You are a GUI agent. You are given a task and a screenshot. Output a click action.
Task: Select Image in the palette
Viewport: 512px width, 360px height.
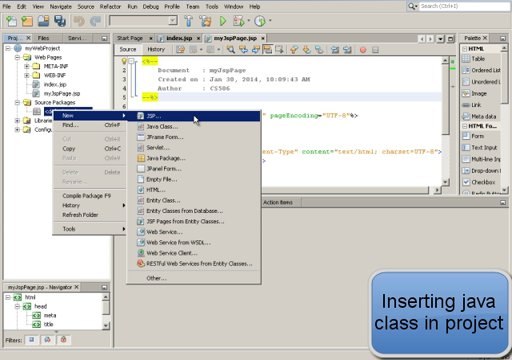(x=475, y=93)
